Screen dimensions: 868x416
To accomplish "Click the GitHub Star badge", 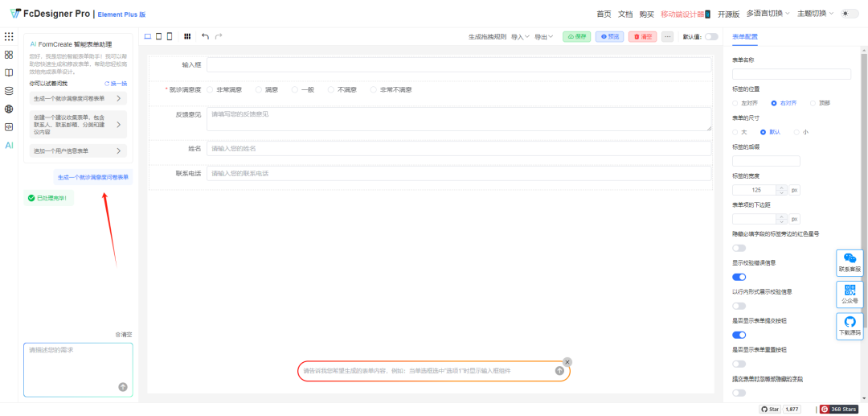I will pos(770,409).
